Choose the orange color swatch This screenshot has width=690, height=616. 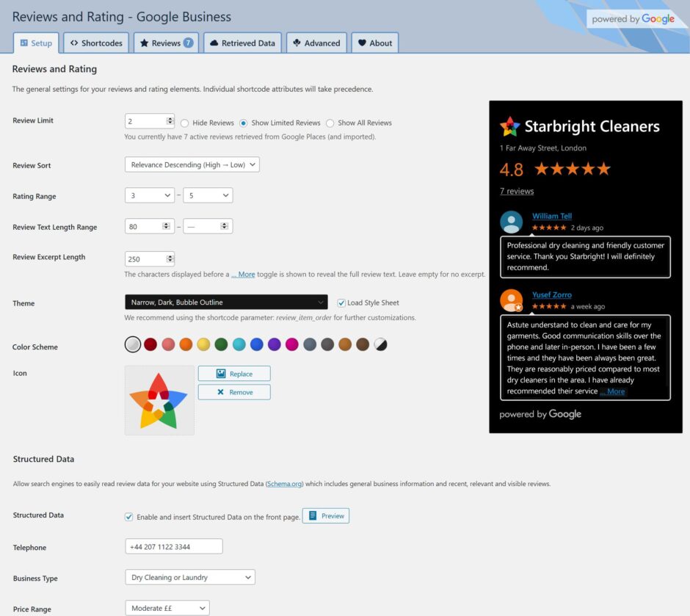[x=186, y=344]
